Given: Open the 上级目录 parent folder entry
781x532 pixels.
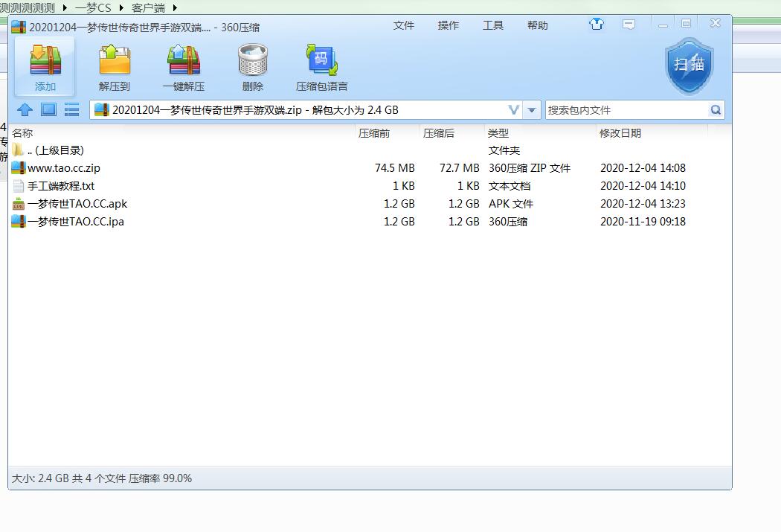Looking at the screenshot, I should point(55,150).
